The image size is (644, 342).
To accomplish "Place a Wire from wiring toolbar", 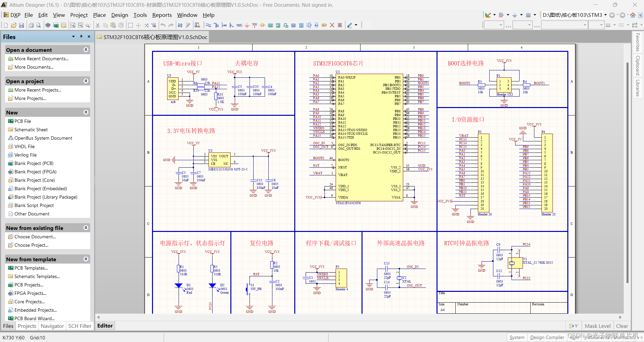I will point(209,25).
